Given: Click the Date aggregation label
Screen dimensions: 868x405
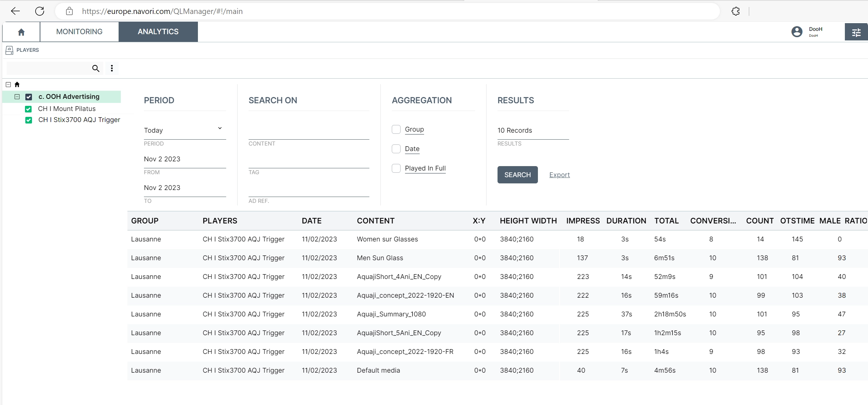Looking at the screenshot, I should 412,149.
